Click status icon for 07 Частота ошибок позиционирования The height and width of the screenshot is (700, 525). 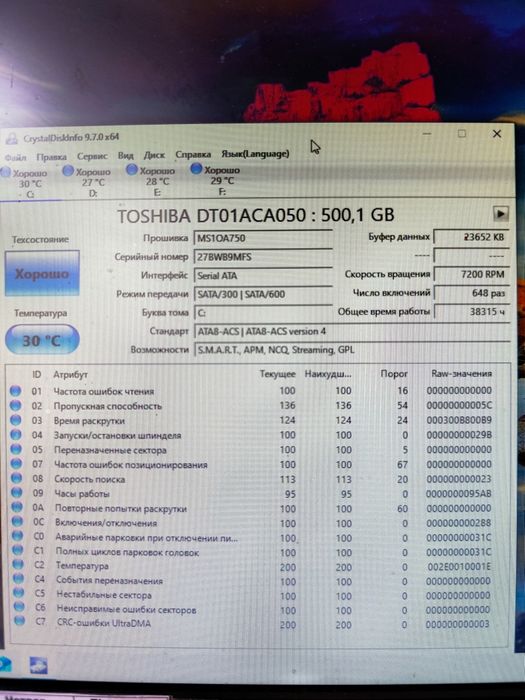16,464
